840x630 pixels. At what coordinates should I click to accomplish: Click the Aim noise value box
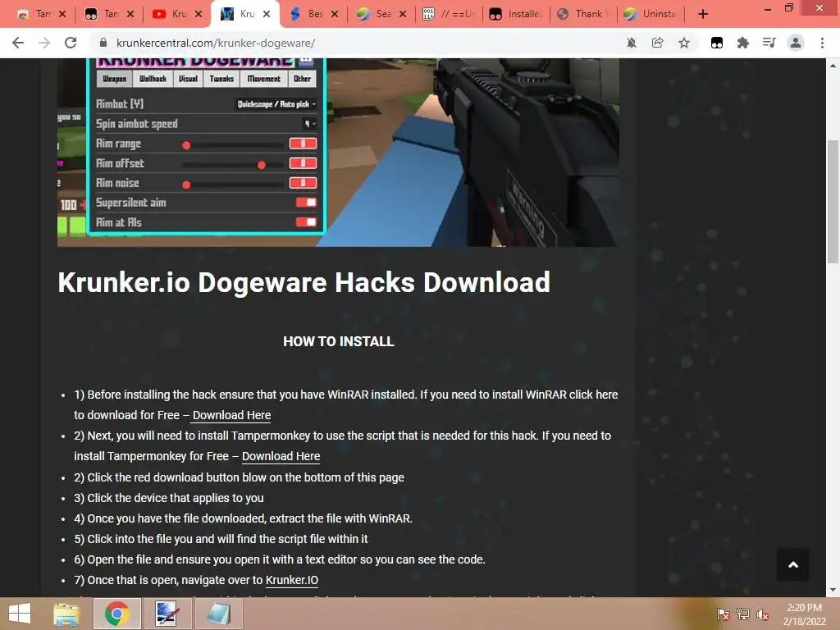(x=303, y=183)
